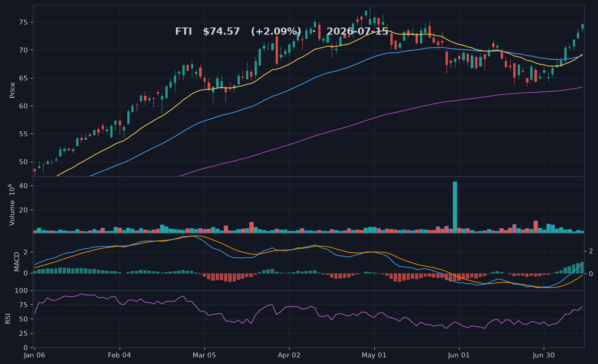Click the 60 price axis tick

coord(24,106)
